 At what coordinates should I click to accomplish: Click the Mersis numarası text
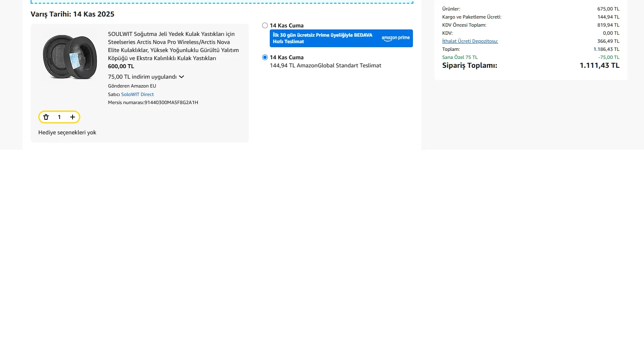coord(153,102)
